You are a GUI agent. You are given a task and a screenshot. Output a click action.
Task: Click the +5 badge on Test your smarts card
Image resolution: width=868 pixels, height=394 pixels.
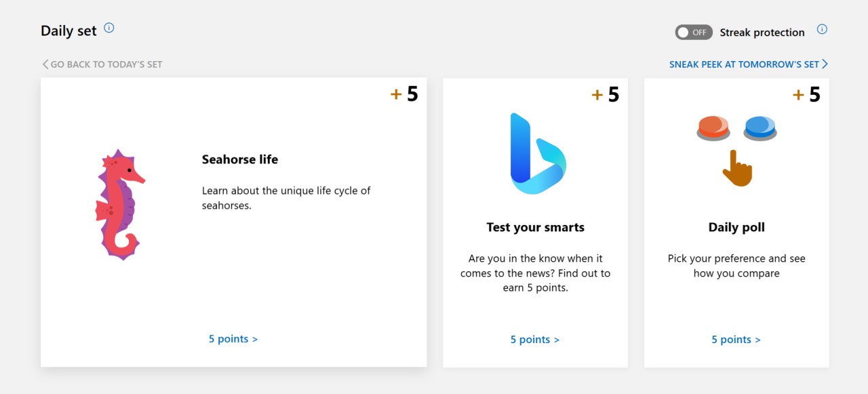coord(606,95)
